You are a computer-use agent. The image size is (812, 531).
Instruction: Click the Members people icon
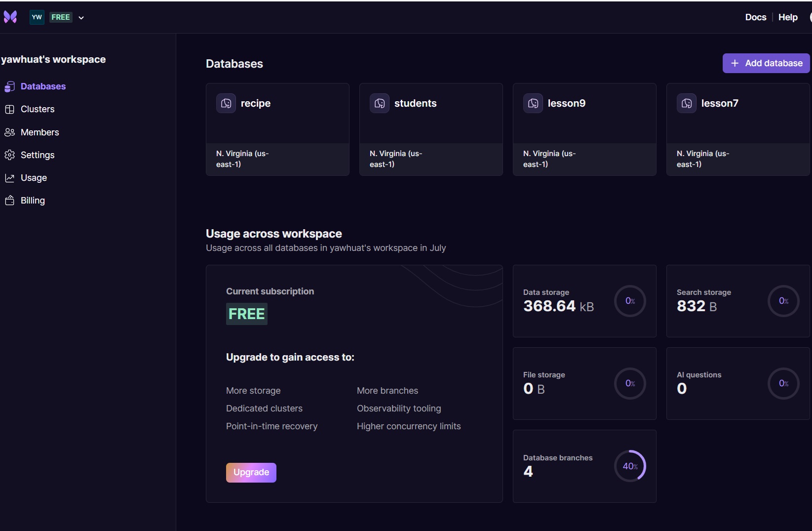(x=9, y=132)
